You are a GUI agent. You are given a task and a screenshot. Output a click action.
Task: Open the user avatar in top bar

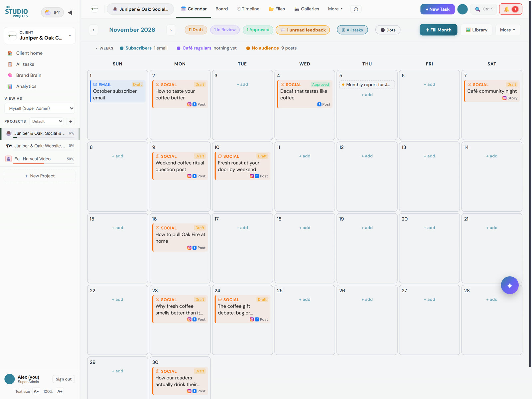[x=462, y=9]
